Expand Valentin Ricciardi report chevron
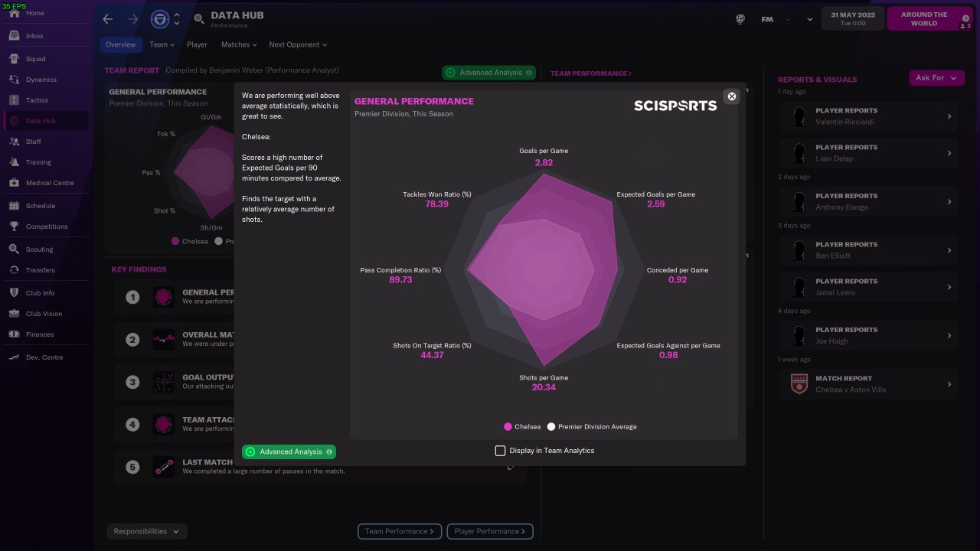The height and width of the screenshot is (551, 980). (949, 116)
